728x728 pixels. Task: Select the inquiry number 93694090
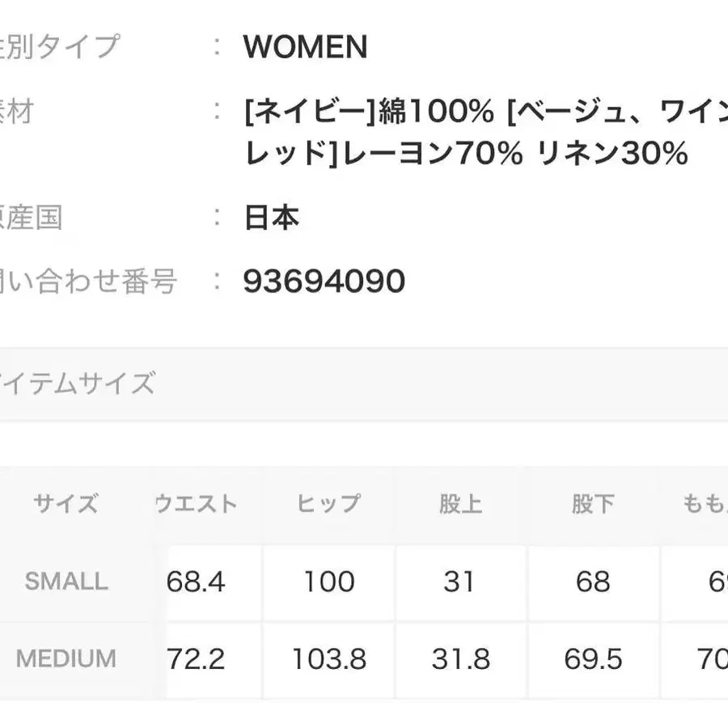tap(324, 281)
